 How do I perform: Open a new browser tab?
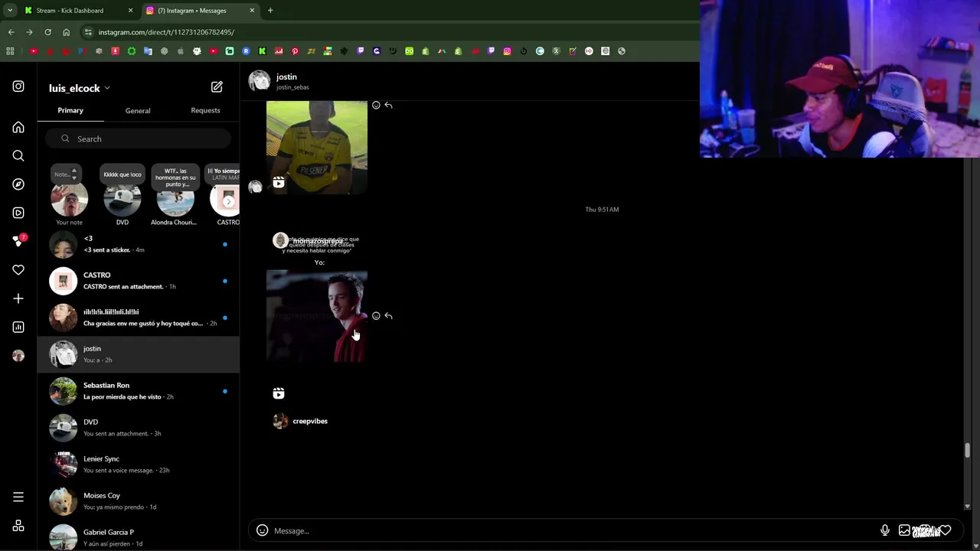pos(270,10)
